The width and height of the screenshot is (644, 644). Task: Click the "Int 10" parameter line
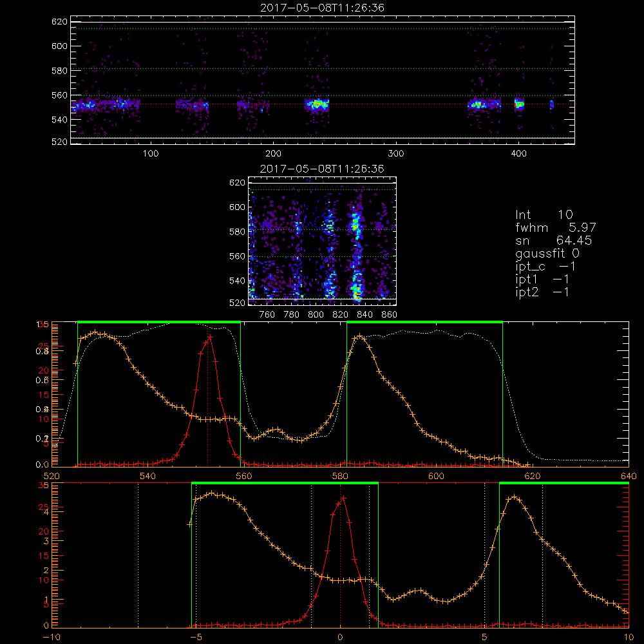[x=544, y=214]
